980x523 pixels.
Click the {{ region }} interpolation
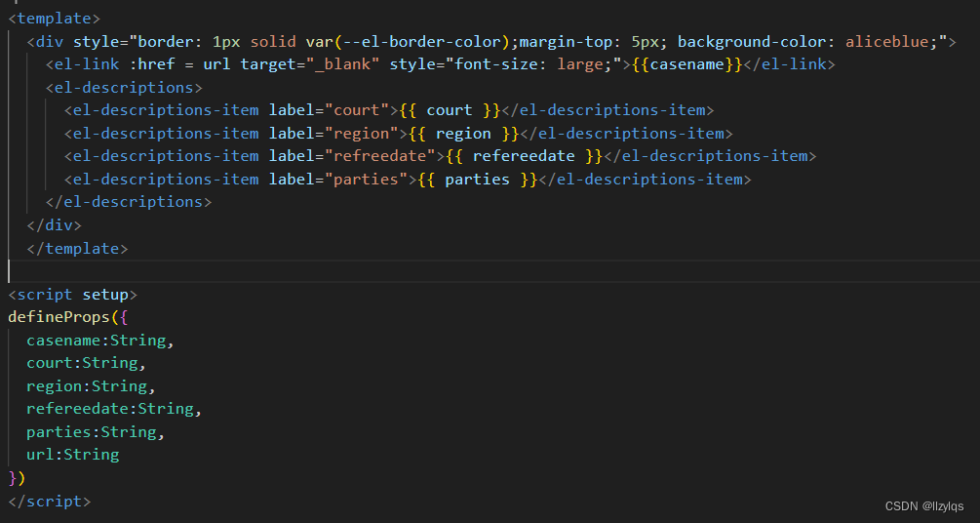click(464, 134)
